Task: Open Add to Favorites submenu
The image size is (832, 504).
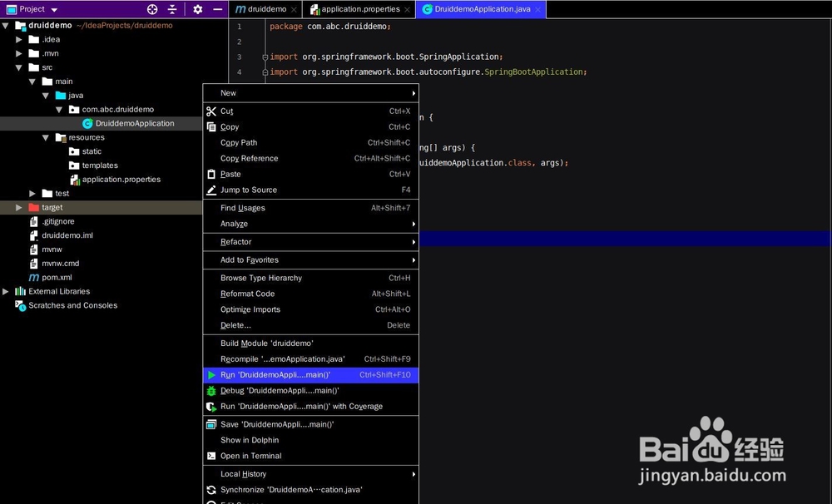Action: click(x=311, y=260)
